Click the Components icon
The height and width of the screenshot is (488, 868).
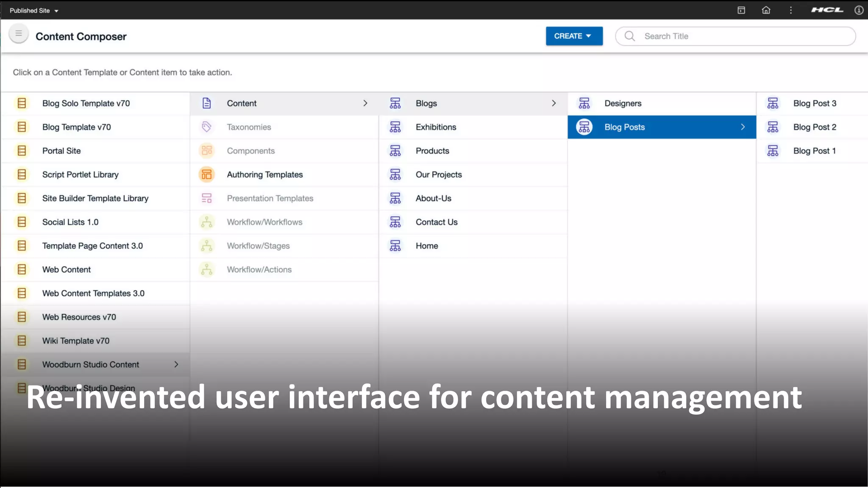click(x=207, y=150)
